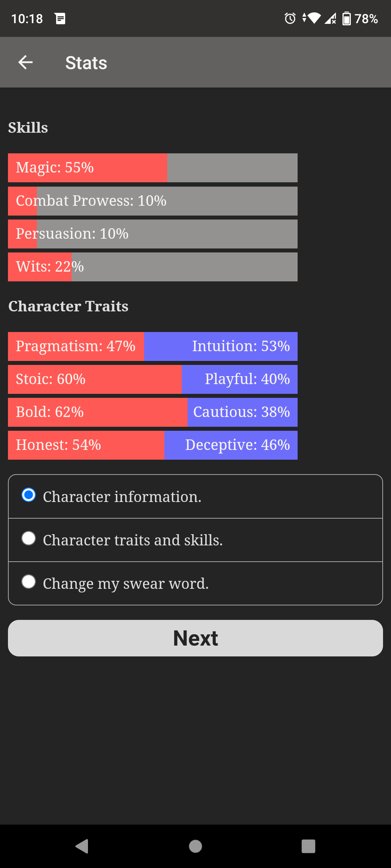Tap the Android home circle button
Screen dimensions: 391x868
[195, 846]
